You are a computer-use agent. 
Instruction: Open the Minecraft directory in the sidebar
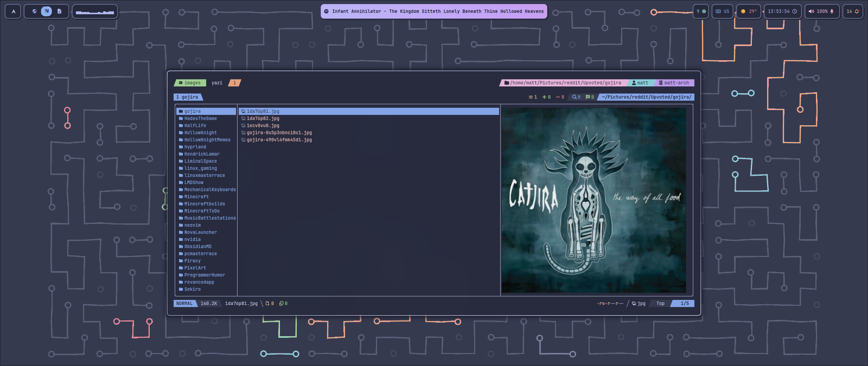click(x=196, y=197)
